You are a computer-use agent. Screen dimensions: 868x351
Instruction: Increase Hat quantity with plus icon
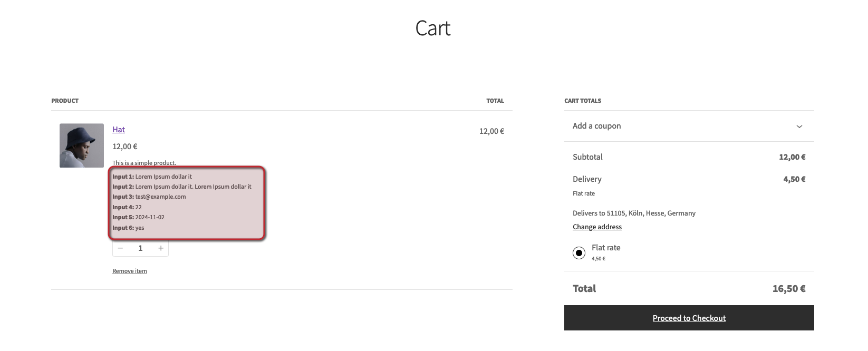pyautogui.click(x=161, y=248)
